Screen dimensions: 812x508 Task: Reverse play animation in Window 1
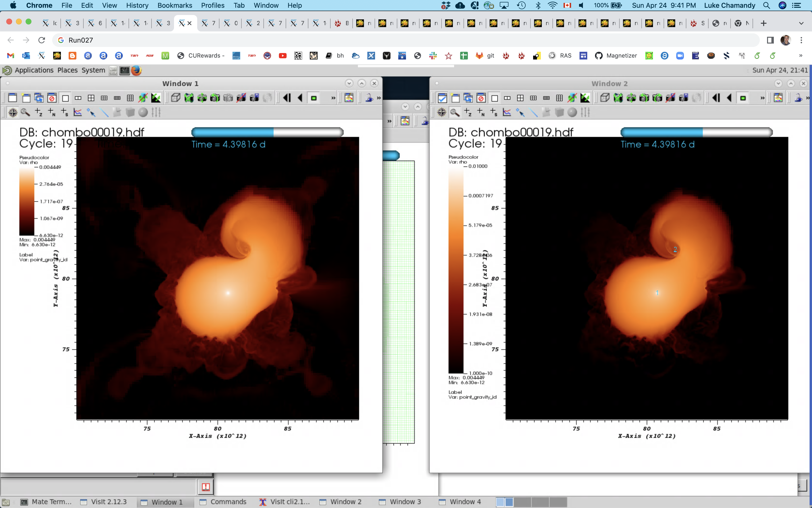pyautogui.click(x=300, y=98)
